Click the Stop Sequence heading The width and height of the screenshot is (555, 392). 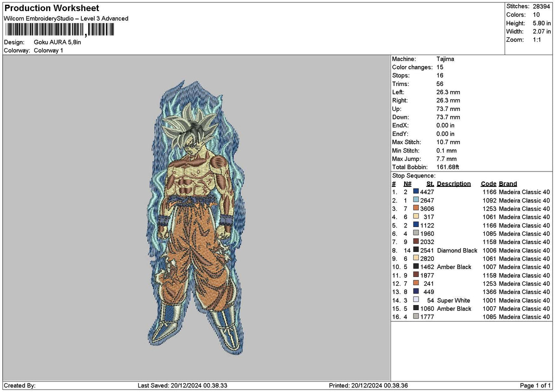pos(413,176)
